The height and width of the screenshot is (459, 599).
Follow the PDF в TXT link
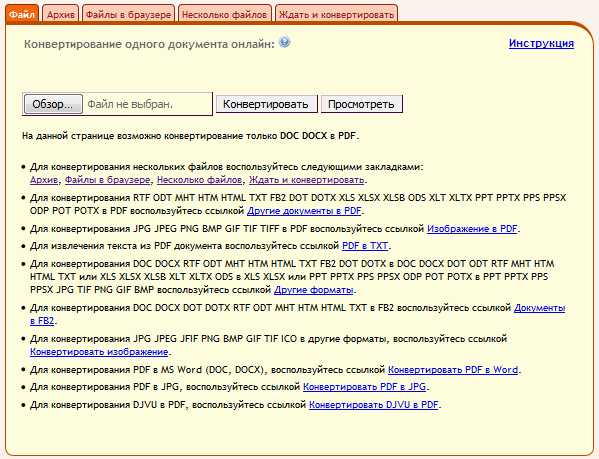tap(365, 246)
